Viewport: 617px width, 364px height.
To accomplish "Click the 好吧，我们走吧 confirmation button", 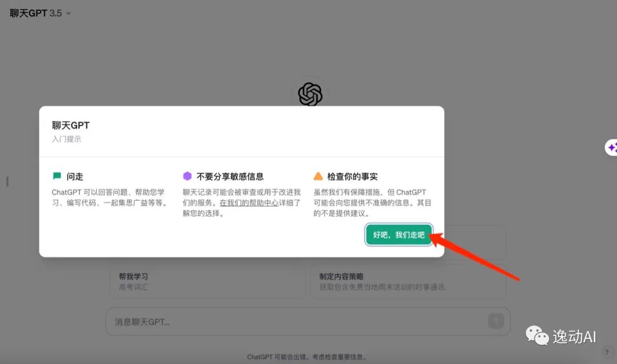I will click(399, 234).
